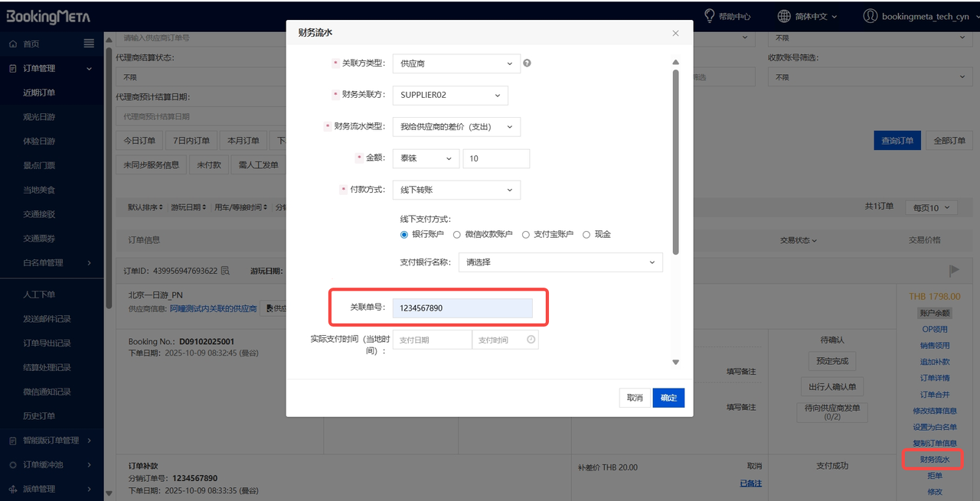980x501 pixels.
Task: Select the 现金 payment radio button
Action: [x=587, y=235]
